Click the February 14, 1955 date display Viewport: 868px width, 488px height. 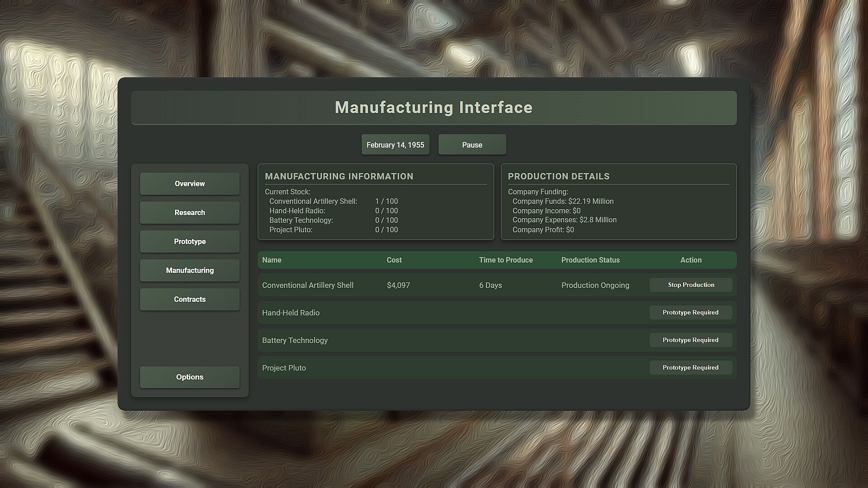coord(395,145)
